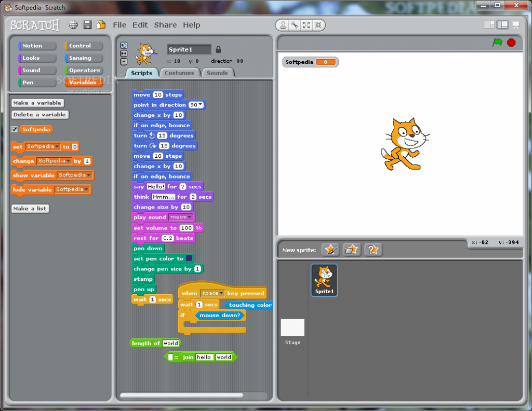Select the scissors delete tool
This screenshot has width=532, height=411.
tap(295, 24)
